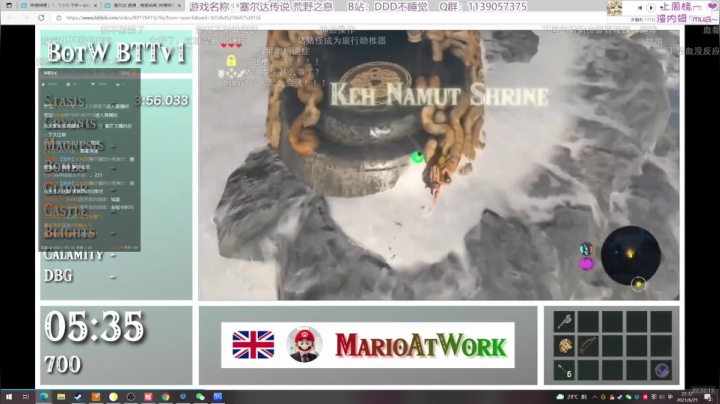
Task: Open Google Chrome from the taskbar
Action: pos(165,397)
